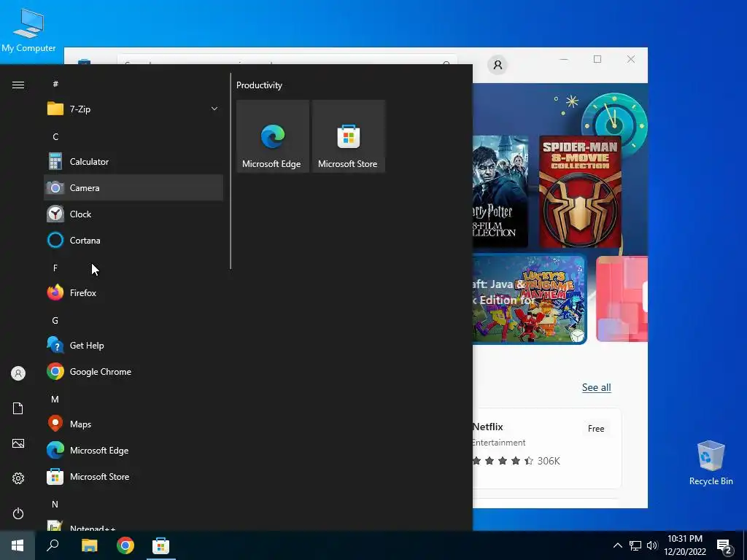Click the letter N section header

[55, 504]
